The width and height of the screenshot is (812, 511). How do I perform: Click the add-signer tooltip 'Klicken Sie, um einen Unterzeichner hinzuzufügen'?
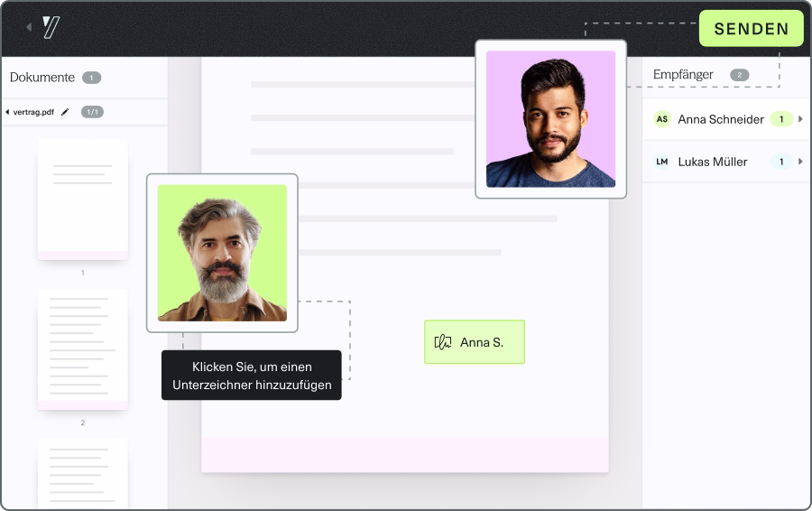tap(252, 376)
